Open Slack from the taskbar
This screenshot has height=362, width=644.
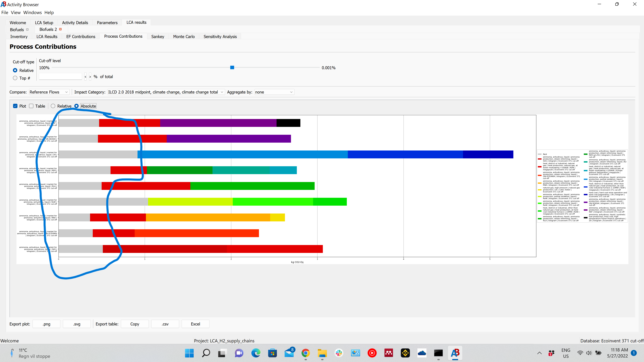click(339, 353)
